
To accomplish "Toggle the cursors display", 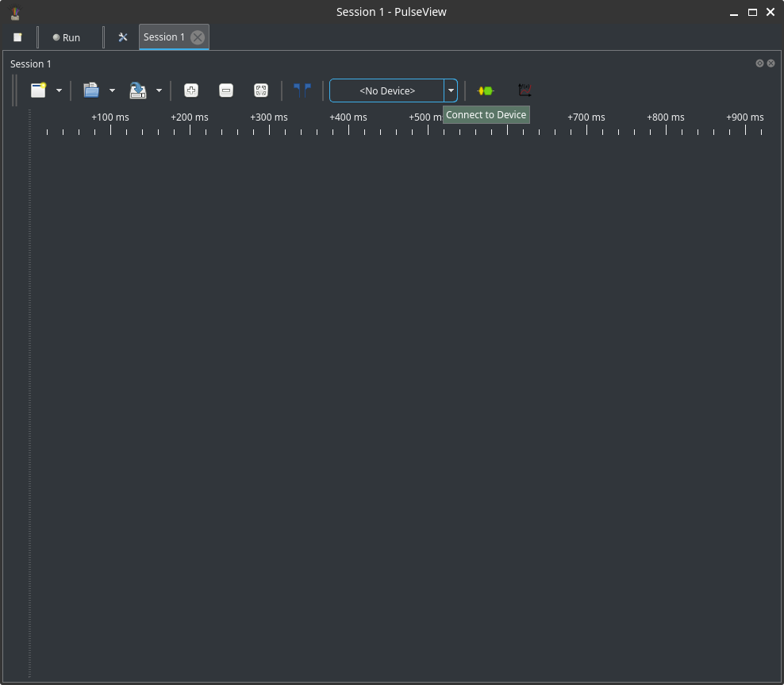I will click(302, 90).
